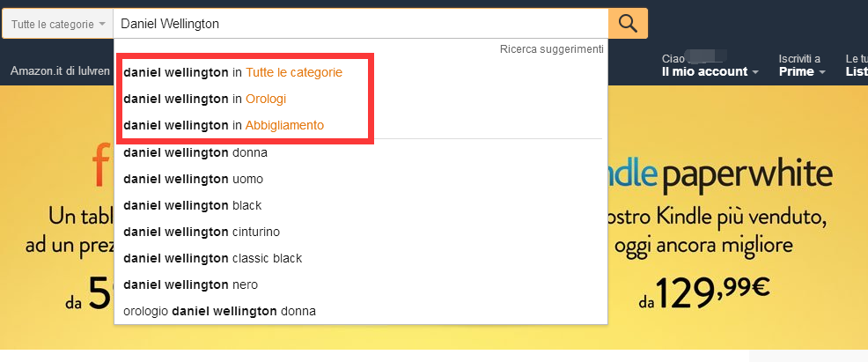Expand the Iscriviti a Prime menu

(x=802, y=65)
